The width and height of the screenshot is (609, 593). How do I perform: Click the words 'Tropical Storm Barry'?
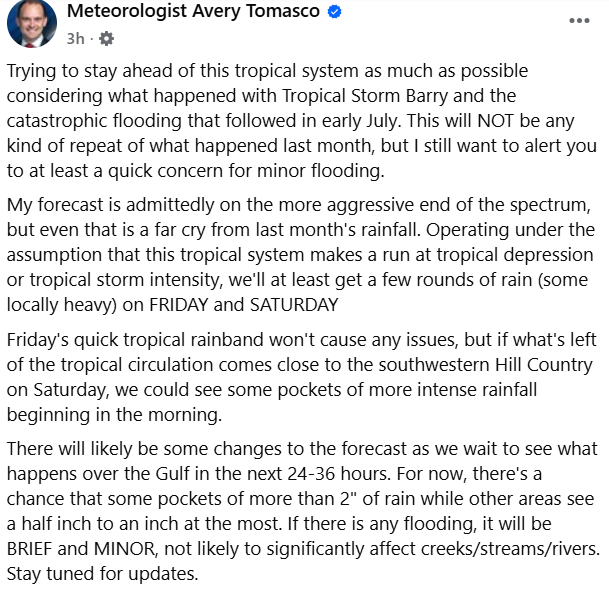365,96
